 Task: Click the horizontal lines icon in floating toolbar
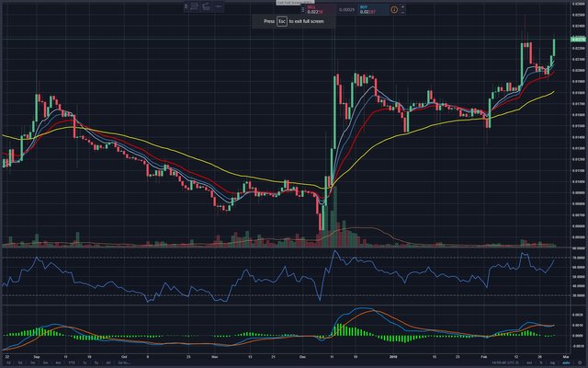coord(194,6)
